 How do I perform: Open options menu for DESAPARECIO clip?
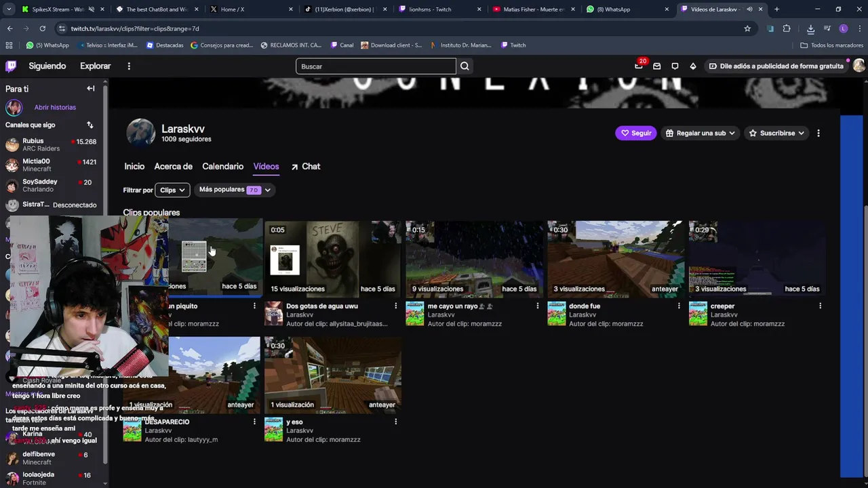click(x=254, y=422)
